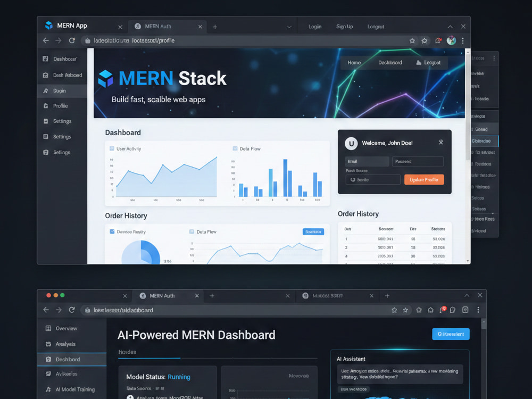This screenshot has height=399, width=532.
Task: Click Home in hero navigation
Action: (354, 62)
